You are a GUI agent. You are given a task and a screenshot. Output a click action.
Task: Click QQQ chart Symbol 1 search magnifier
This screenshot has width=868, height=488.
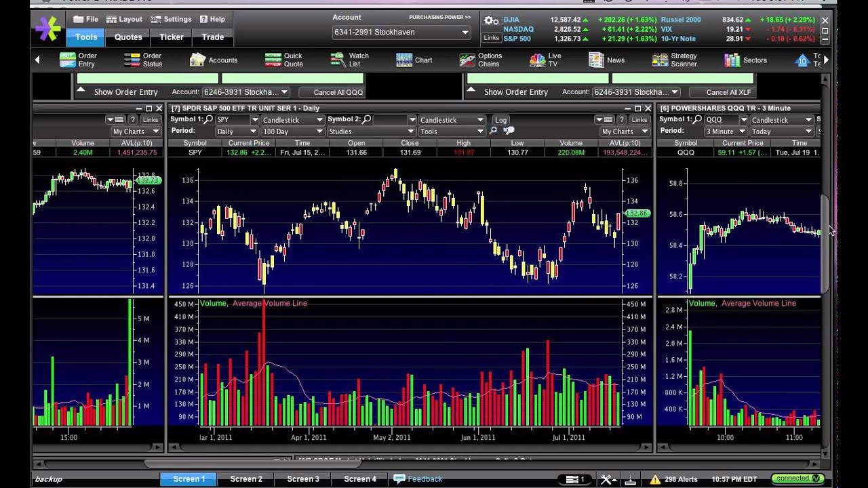point(698,119)
